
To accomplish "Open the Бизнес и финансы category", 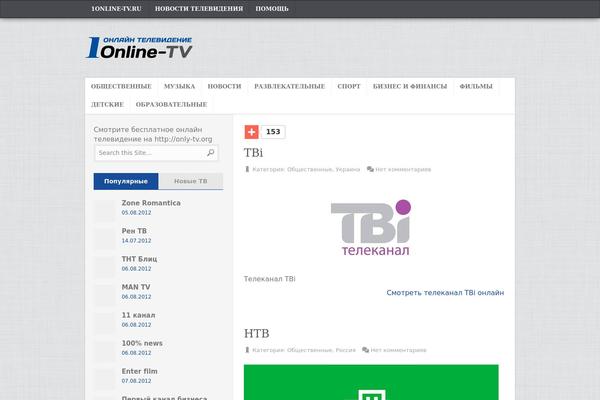I will [x=410, y=87].
